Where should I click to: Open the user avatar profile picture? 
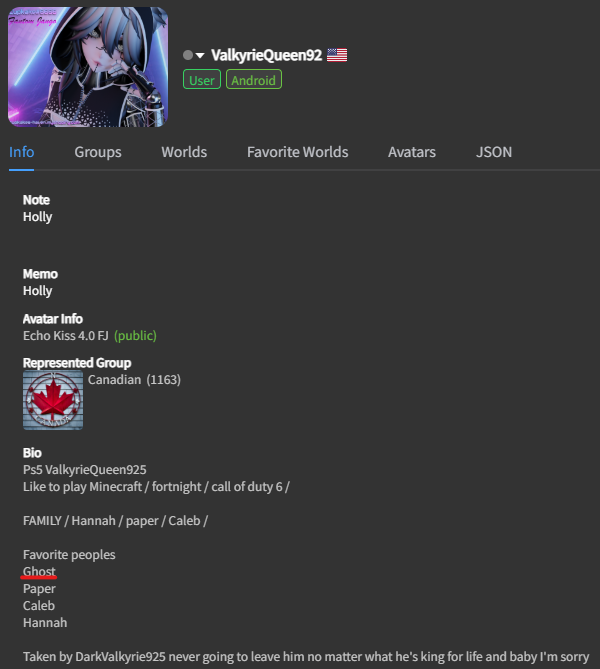pos(88,67)
